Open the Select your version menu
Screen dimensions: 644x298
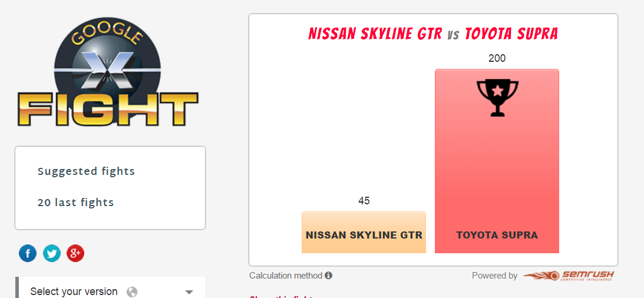110,289
